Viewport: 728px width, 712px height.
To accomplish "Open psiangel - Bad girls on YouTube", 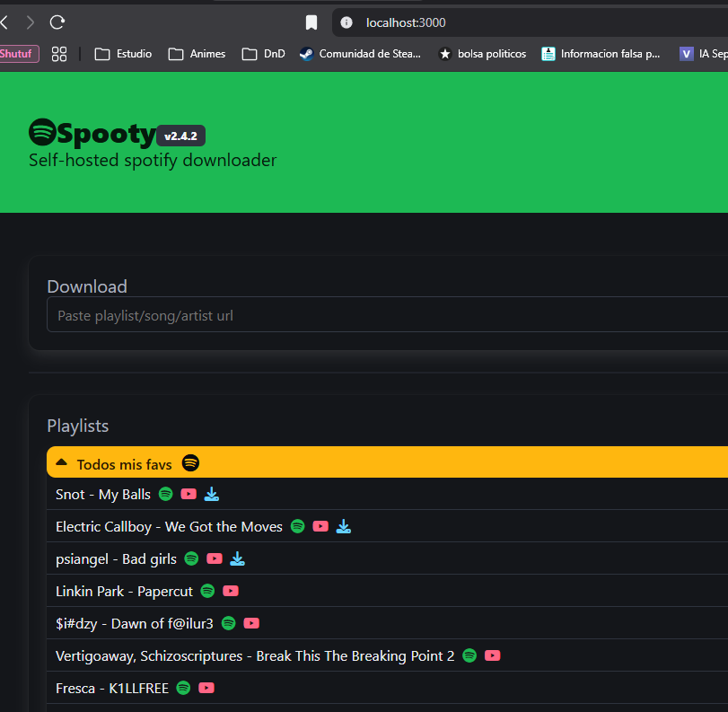I will coord(214,558).
